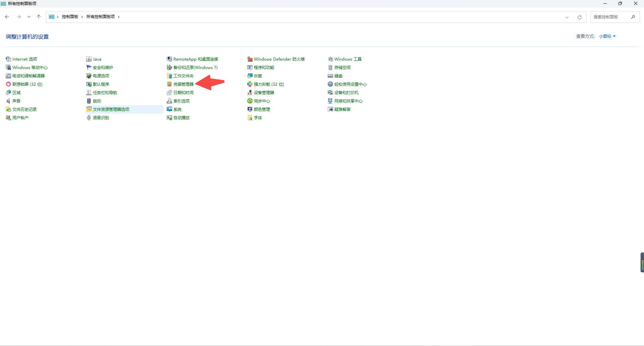
Task: Open the 日期和时间 clock icon
Action: (x=169, y=92)
